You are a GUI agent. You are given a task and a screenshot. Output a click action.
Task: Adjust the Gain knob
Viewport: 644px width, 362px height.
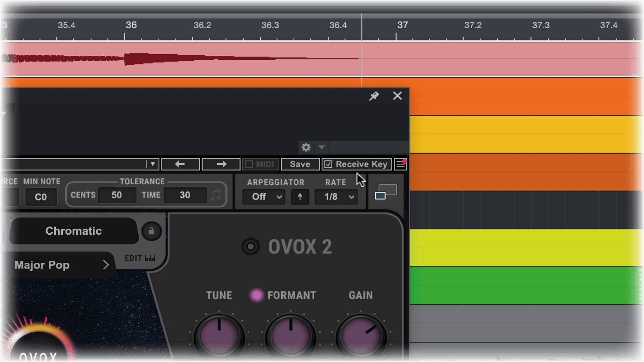(361, 336)
